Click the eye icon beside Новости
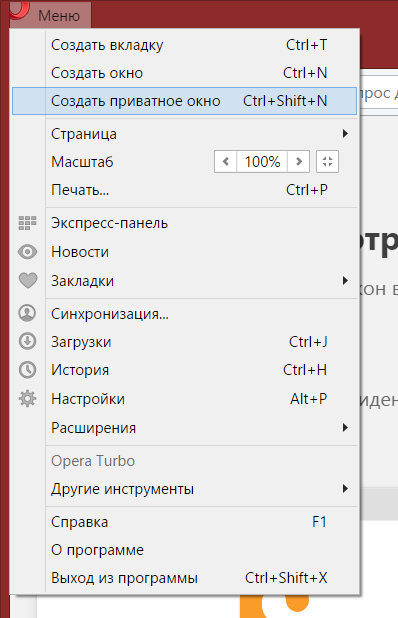Screen dimensions: 398x618 [x=27, y=252]
